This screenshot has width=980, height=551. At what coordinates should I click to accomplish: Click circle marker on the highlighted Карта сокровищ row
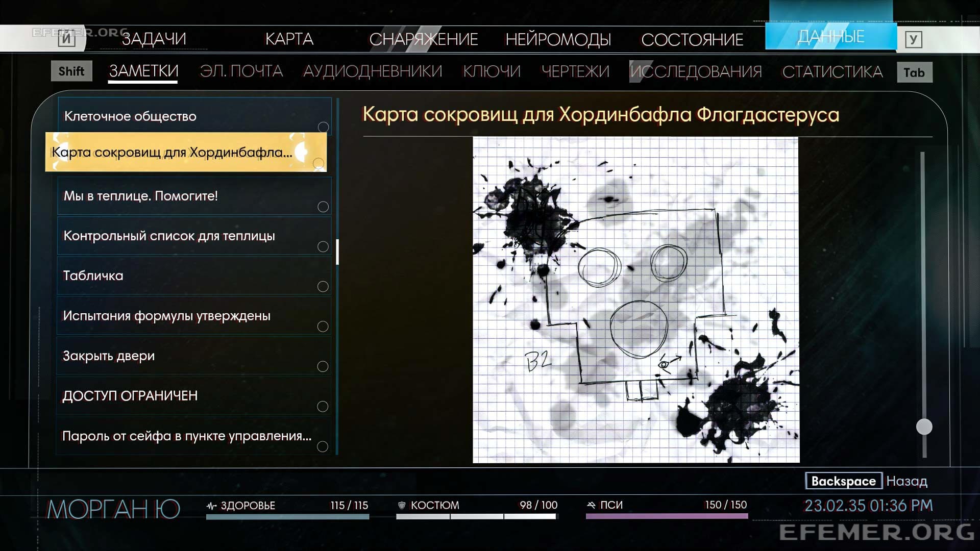point(318,163)
